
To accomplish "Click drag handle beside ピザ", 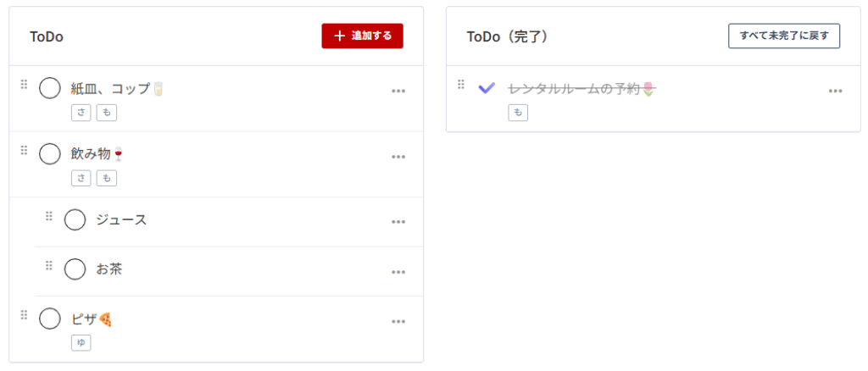I will point(24,316).
